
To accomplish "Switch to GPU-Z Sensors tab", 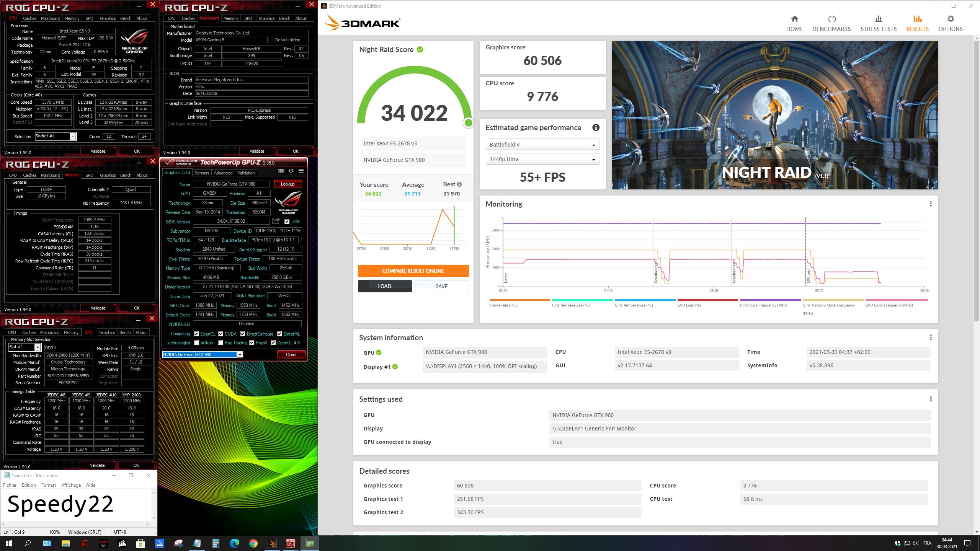I will point(202,173).
